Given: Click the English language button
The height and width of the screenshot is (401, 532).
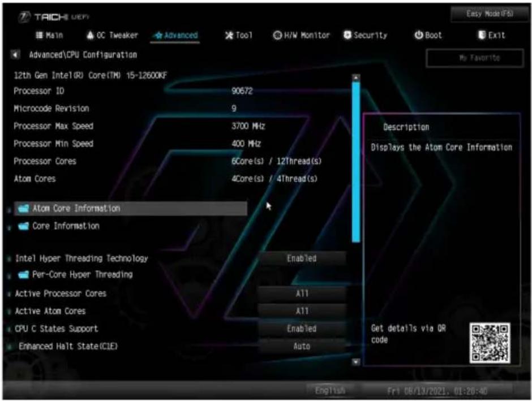Looking at the screenshot, I should click(x=330, y=390).
